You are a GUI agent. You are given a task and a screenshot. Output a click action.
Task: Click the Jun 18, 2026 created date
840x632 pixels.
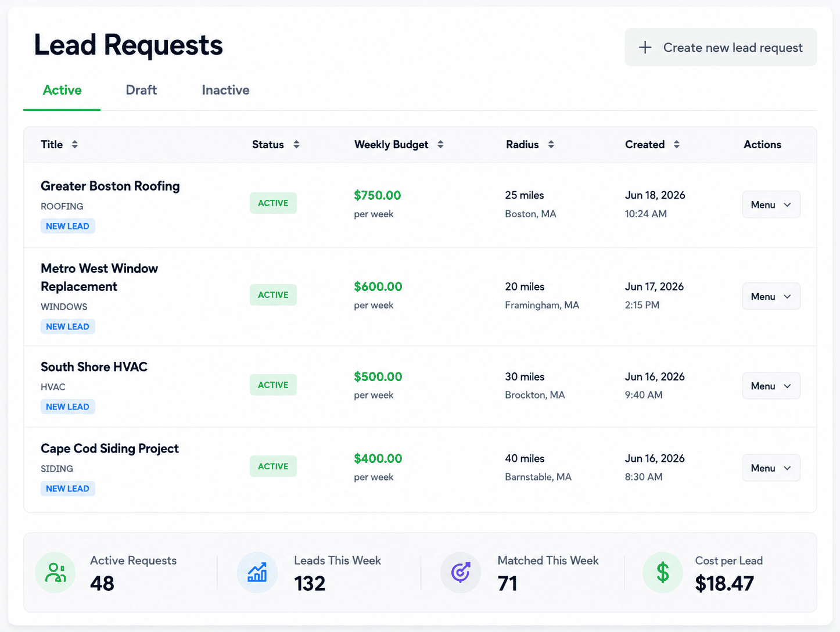[655, 195]
